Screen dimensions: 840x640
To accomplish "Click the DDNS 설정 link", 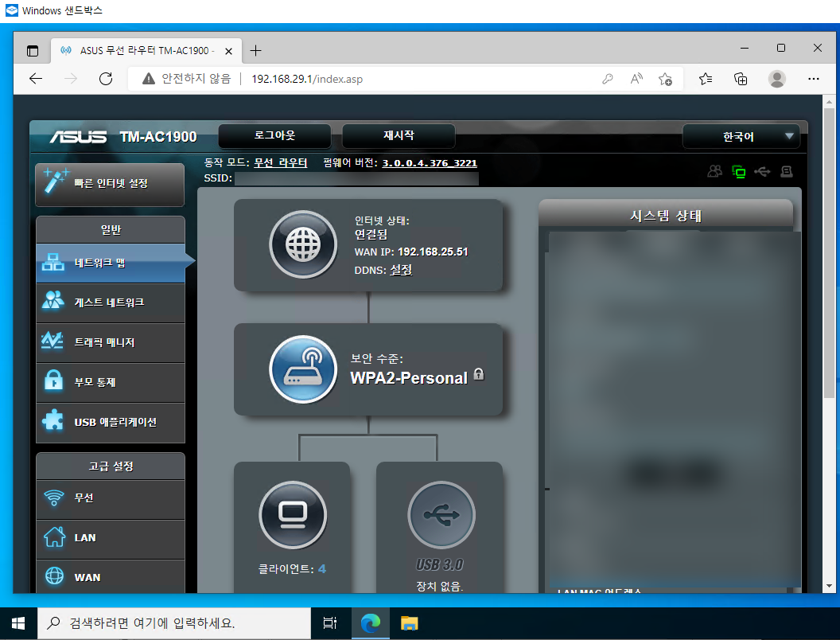I will pos(401,270).
